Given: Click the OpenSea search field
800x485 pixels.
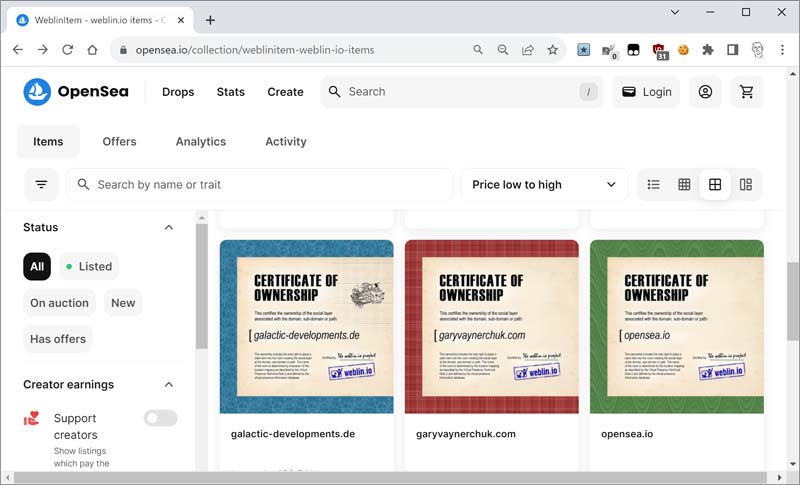Looking at the screenshot, I should [x=462, y=92].
